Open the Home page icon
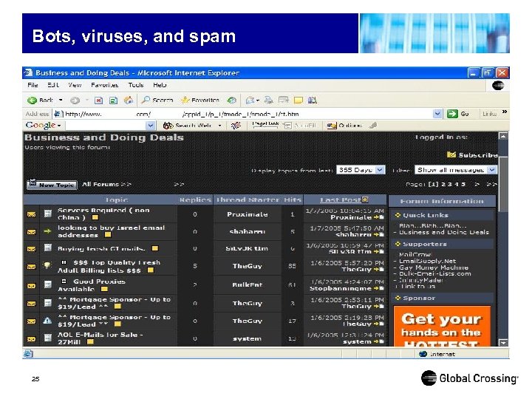This screenshot has height=399, width=532. click(x=129, y=100)
